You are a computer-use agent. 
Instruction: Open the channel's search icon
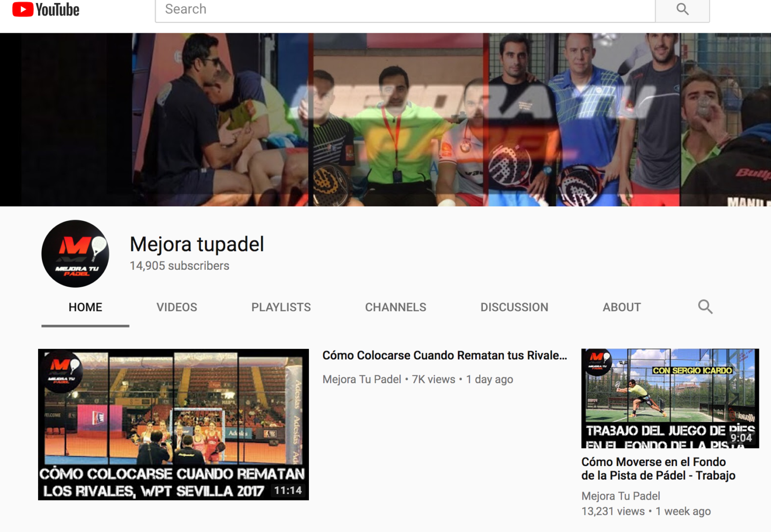[x=705, y=307]
